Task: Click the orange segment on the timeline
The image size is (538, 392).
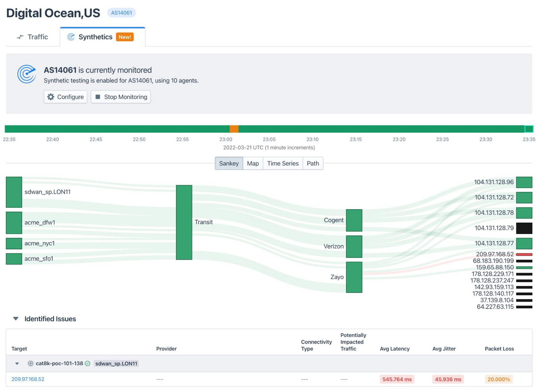Action: coord(234,128)
